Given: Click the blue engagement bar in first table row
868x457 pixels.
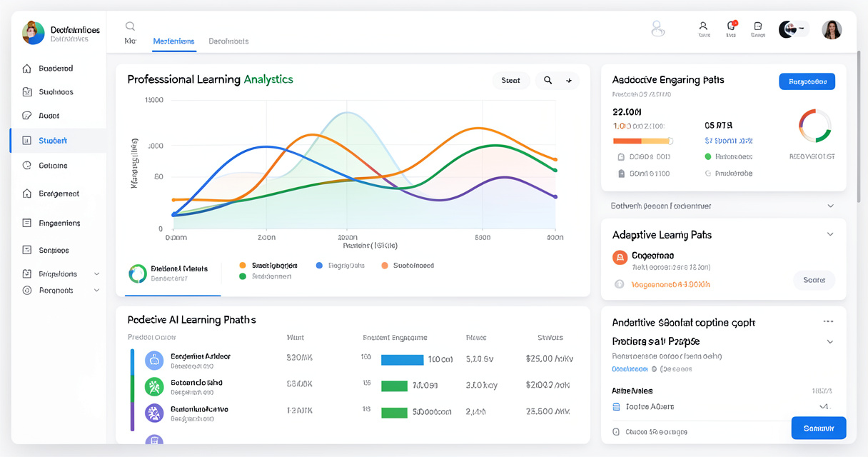Looking at the screenshot, I should point(403,360).
